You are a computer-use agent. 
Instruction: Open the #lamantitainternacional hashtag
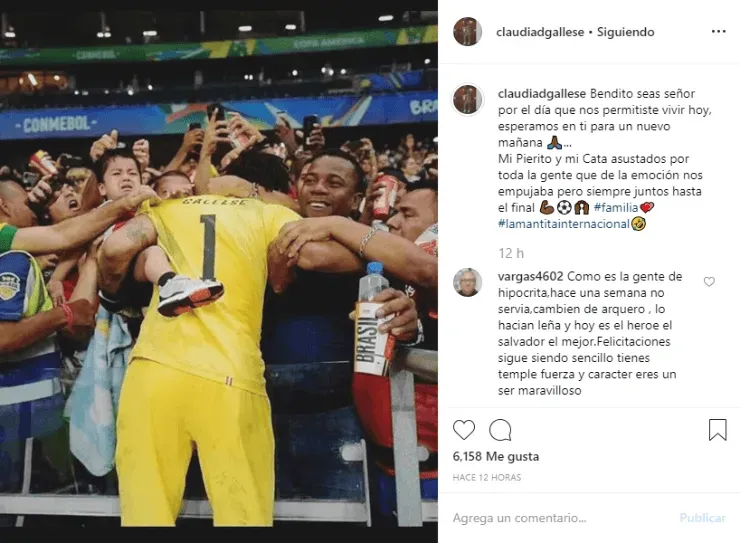coord(564,224)
